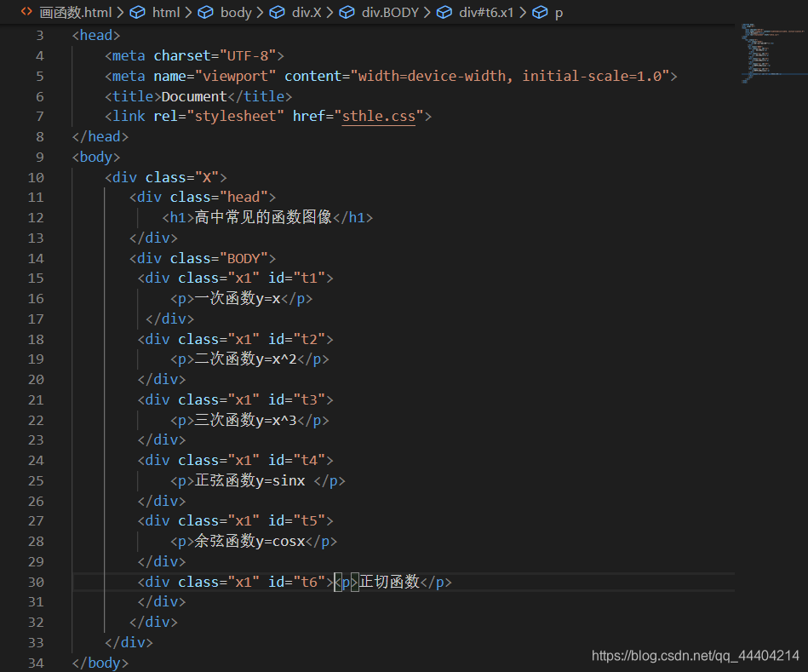The width and height of the screenshot is (808, 672).
Task: Click the h1 text 高中常见的函数图像
Action: coord(263,217)
